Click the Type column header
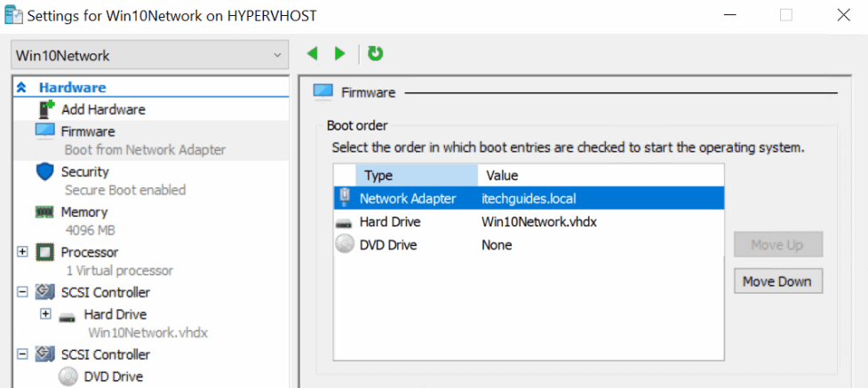This screenshot has height=388, width=868. click(x=417, y=176)
